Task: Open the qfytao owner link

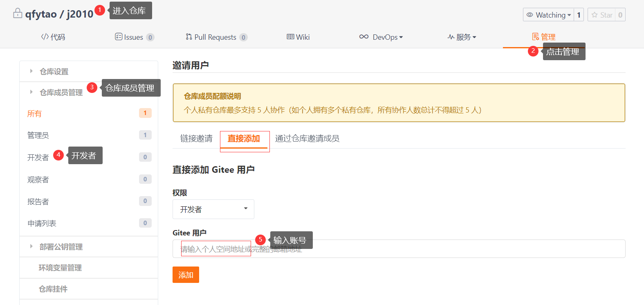Action: tap(41, 14)
